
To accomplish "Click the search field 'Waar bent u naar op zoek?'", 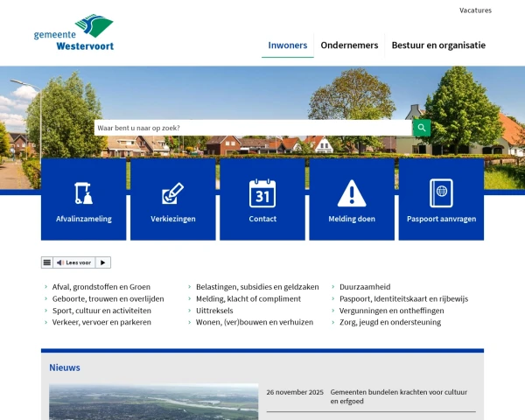I will pyautogui.click(x=252, y=128).
